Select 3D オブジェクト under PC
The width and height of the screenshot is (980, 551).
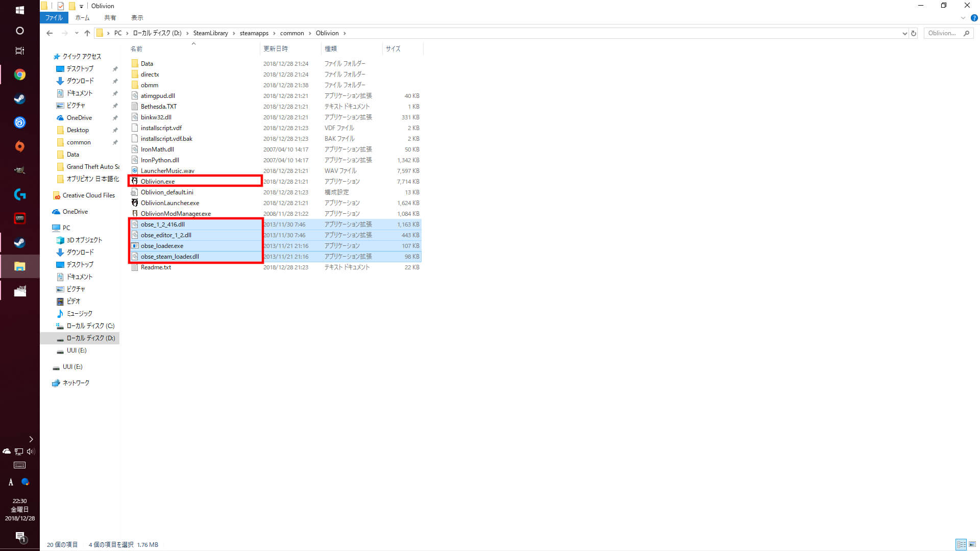[x=84, y=240]
